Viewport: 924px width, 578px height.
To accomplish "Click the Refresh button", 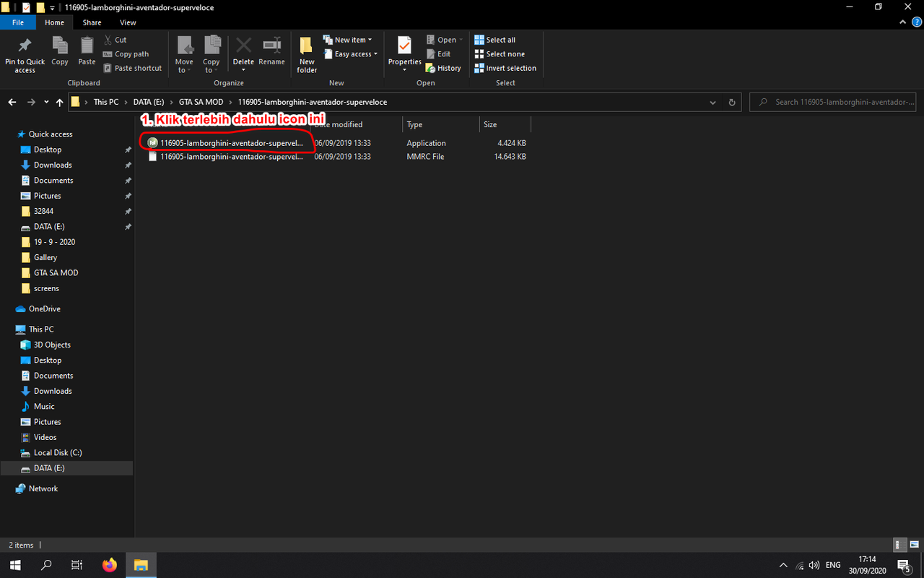I will (733, 102).
